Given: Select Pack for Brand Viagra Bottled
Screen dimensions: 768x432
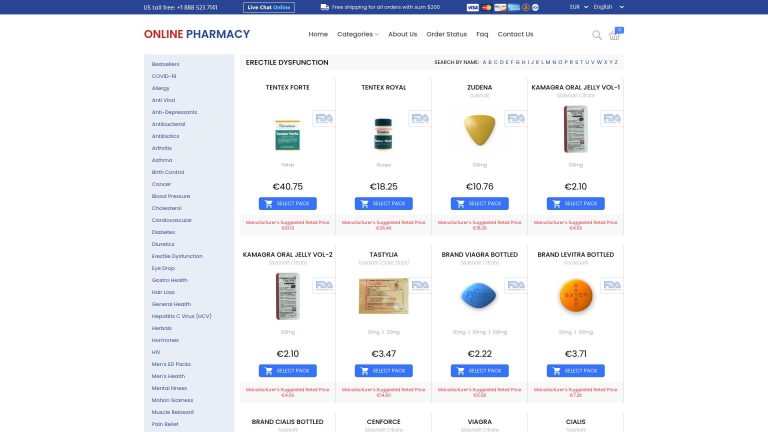Looking at the screenshot, I should point(480,371).
